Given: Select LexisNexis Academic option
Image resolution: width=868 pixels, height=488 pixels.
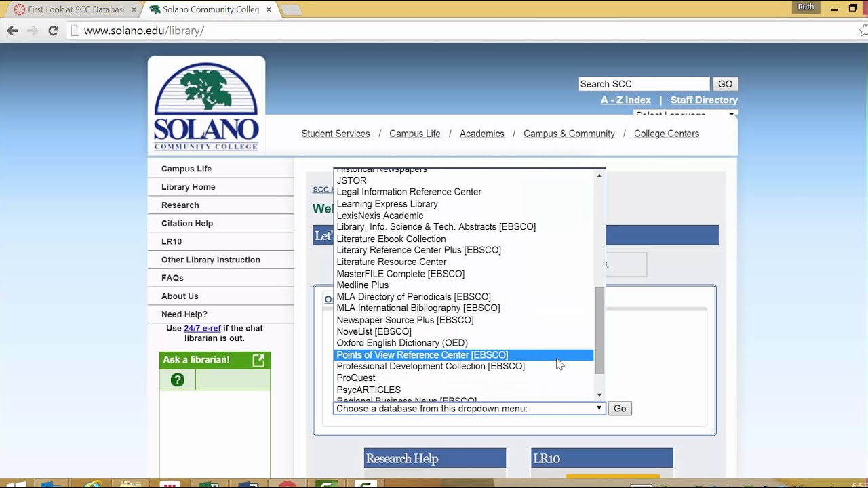Looking at the screenshot, I should 464,216.
